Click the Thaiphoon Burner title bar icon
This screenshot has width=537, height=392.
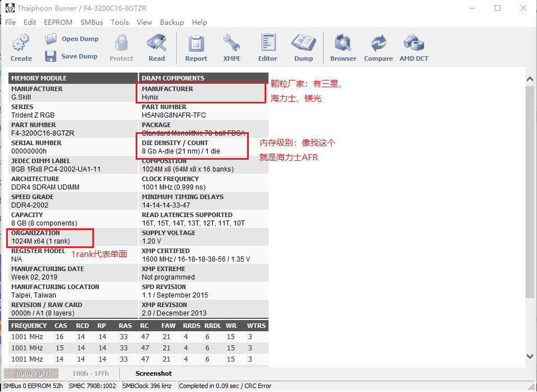click(x=10, y=8)
